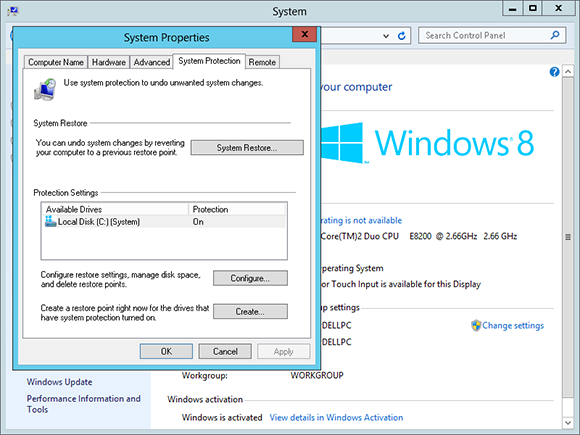Click the WORKGROUP value text

click(317, 375)
